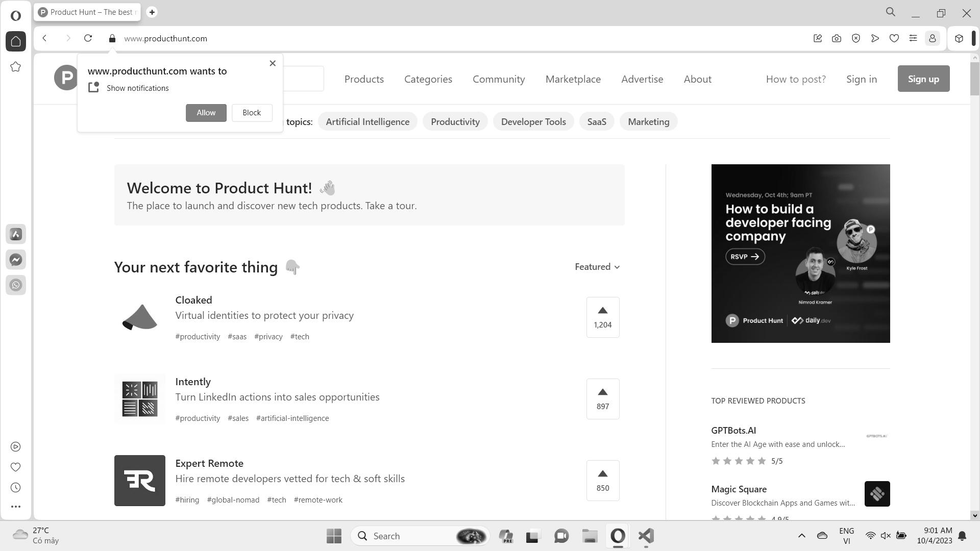Expand the Featured sort dropdown
Image resolution: width=980 pixels, height=551 pixels.
[597, 267]
